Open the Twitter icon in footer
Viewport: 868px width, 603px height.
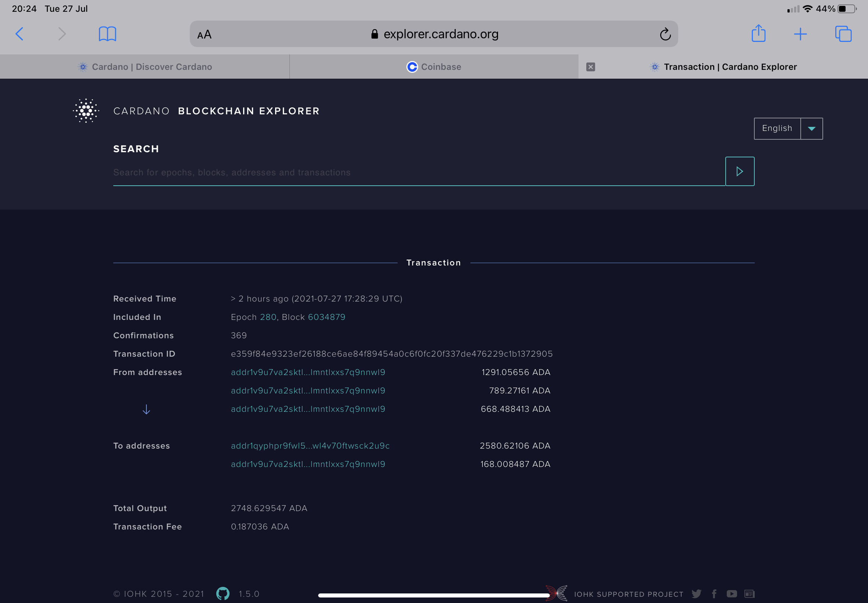click(697, 593)
